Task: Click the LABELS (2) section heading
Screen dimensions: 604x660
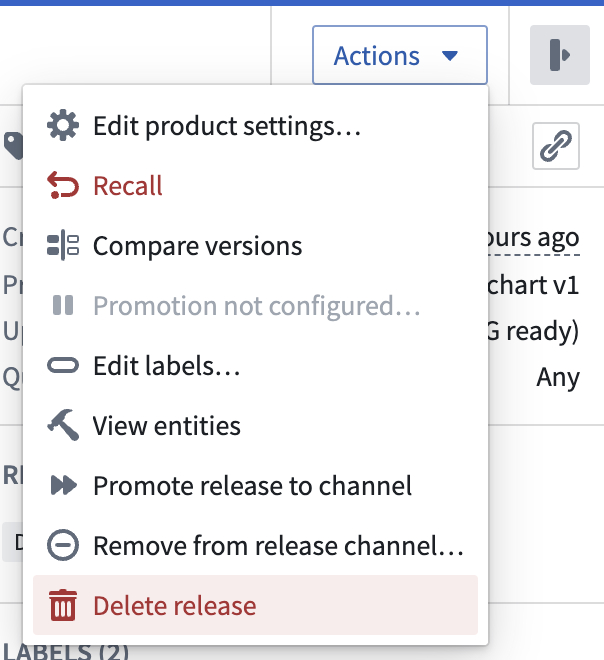Action: pos(66,652)
